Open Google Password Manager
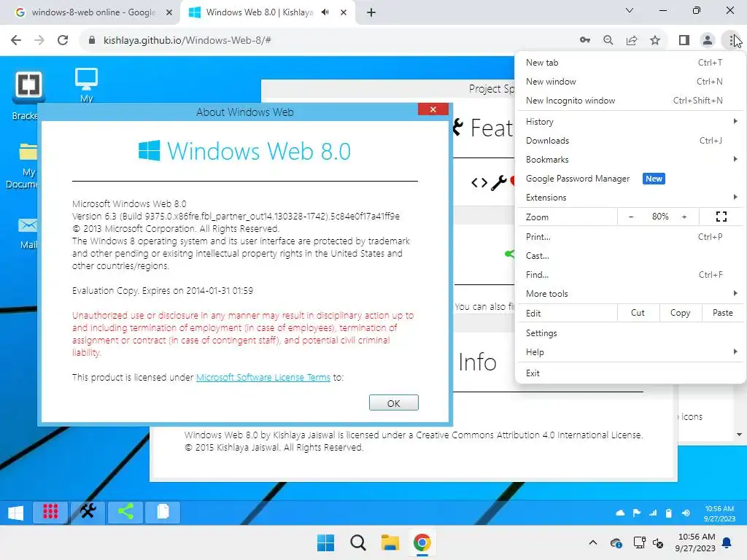The height and width of the screenshot is (560, 747). click(x=630, y=179)
